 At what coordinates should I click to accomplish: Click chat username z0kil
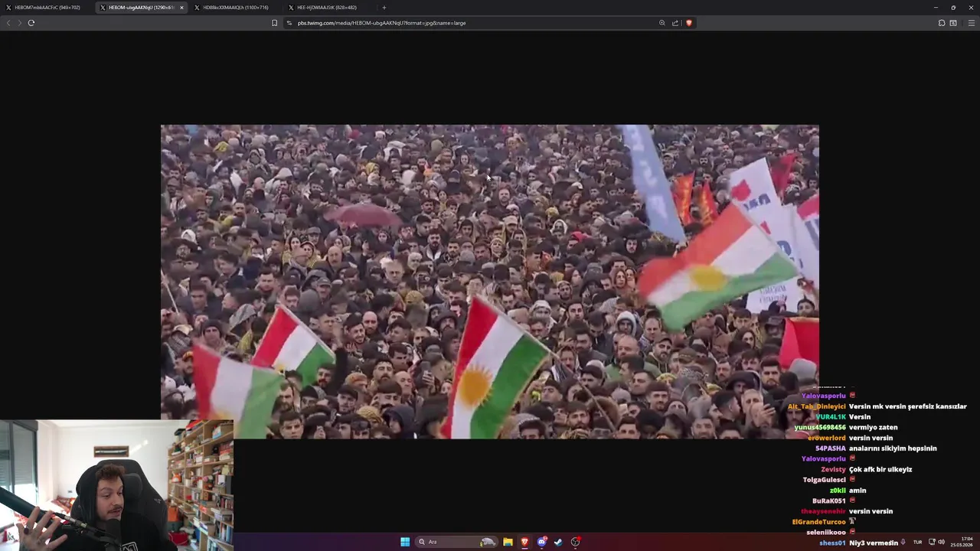838,491
